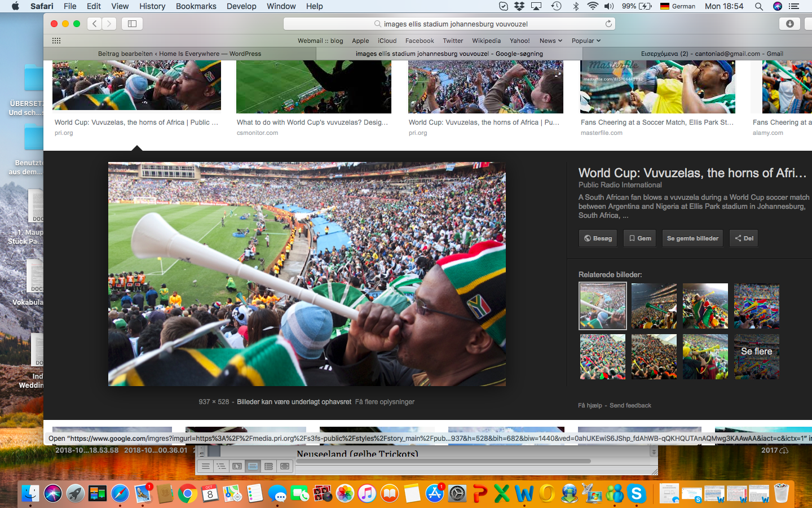The image size is (812, 508).
Task: Open the Favorites grid icon in bookmarks bar
Action: [56, 41]
